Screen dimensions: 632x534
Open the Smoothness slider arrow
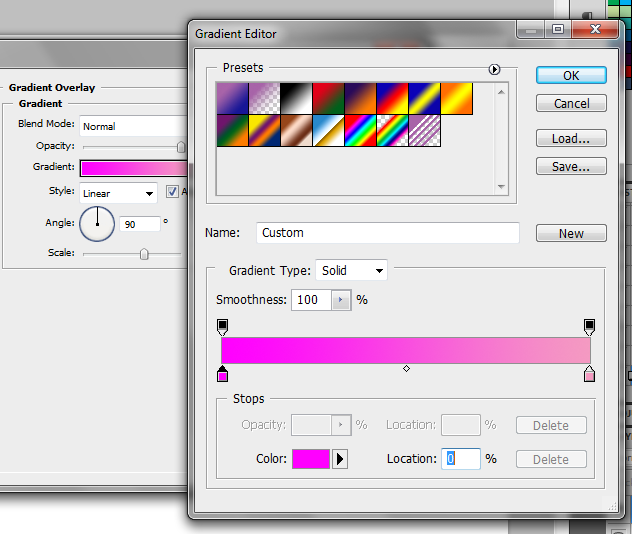342,300
